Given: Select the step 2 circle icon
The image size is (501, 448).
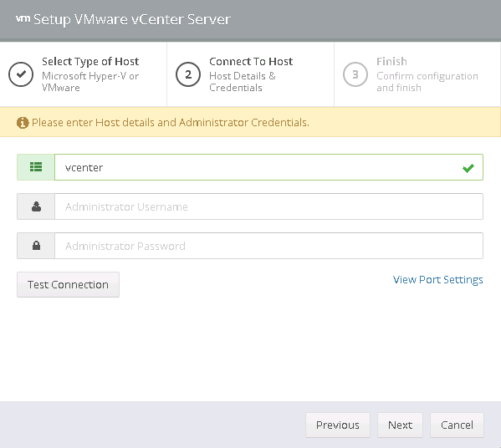Looking at the screenshot, I should click(188, 74).
